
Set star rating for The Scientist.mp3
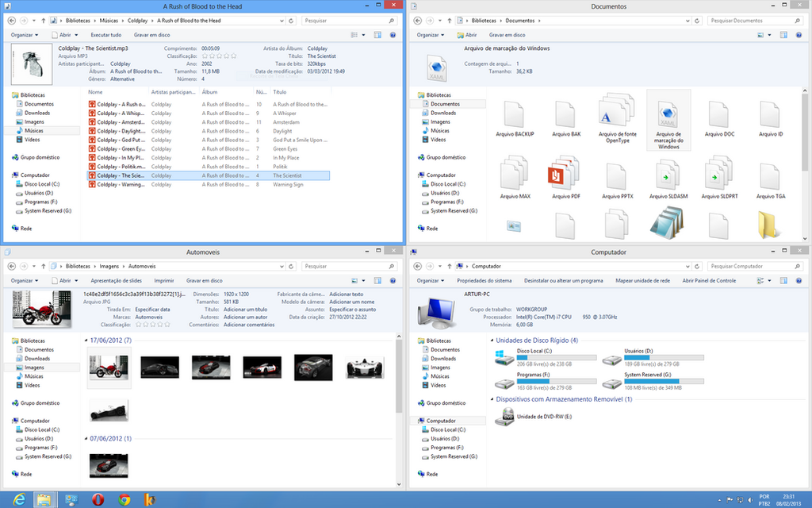(219, 56)
